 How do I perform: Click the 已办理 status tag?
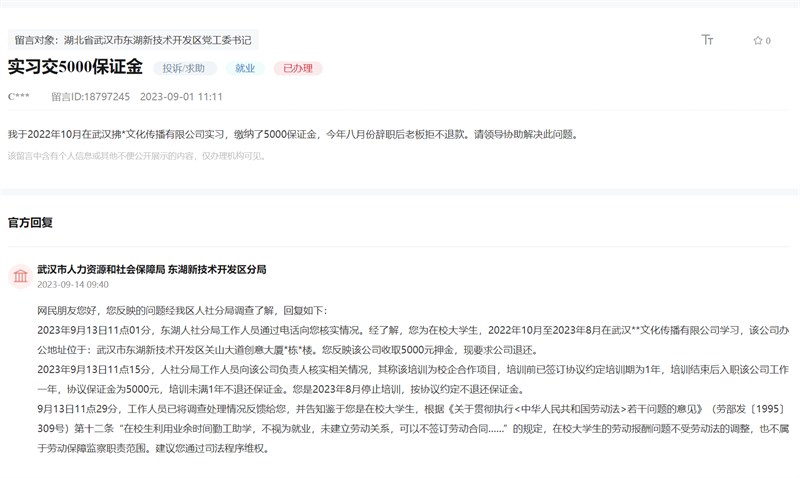298,68
